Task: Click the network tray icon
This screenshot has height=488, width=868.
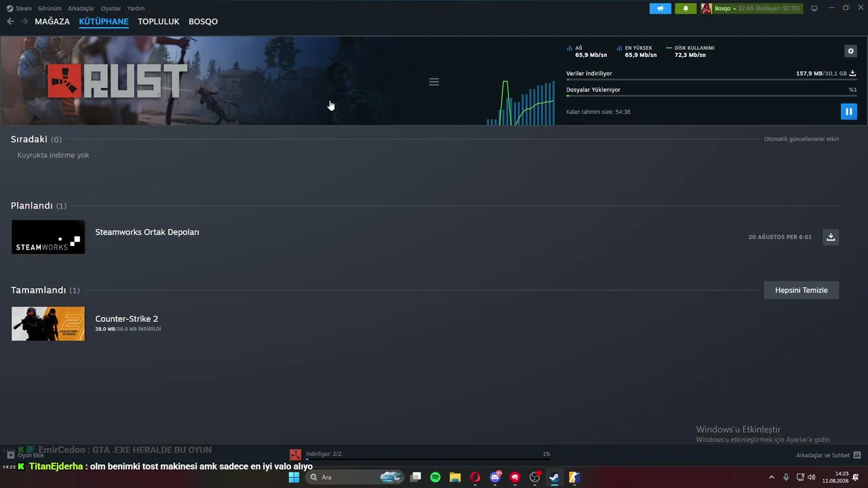Action: [x=800, y=477]
